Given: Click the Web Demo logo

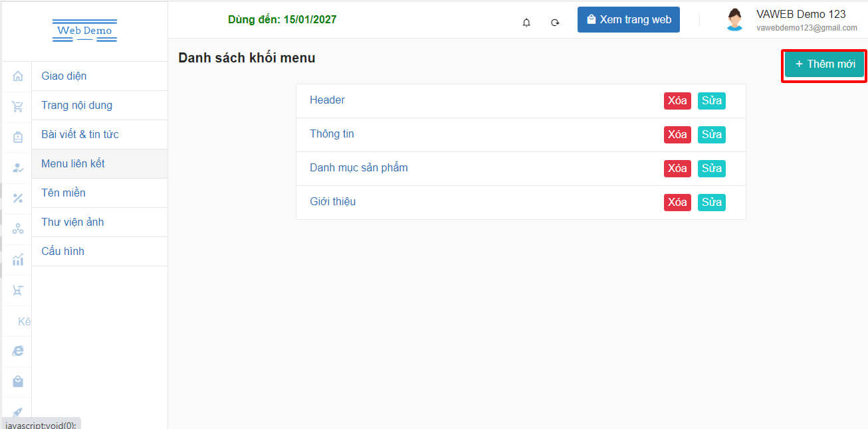Looking at the screenshot, I should (x=84, y=31).
